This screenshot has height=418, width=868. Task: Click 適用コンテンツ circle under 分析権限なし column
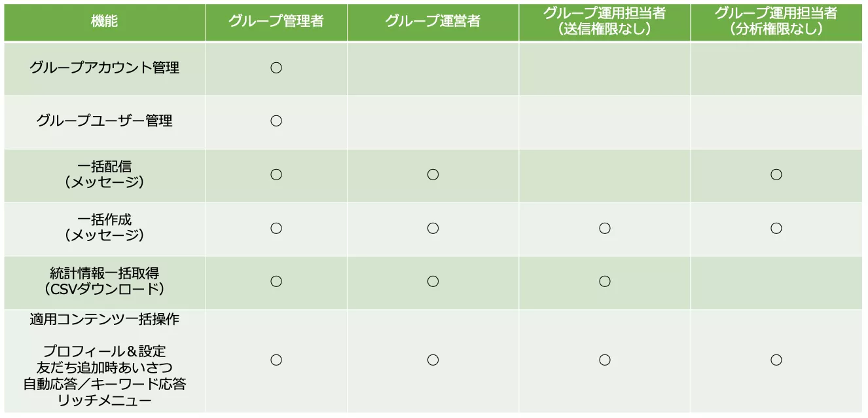coord(776,360)
